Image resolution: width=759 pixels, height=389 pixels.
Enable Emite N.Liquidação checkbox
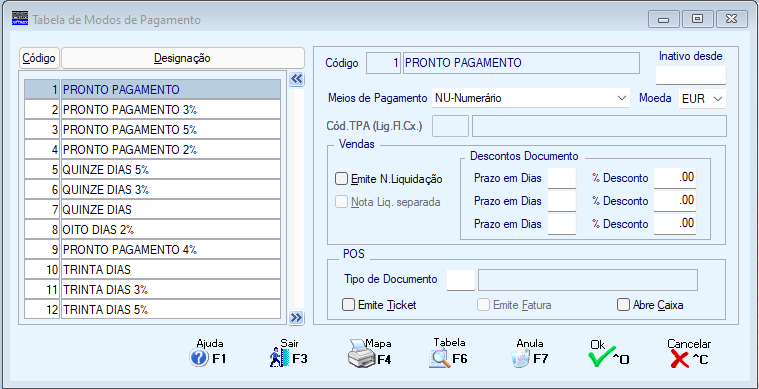(x=341, y=179)
